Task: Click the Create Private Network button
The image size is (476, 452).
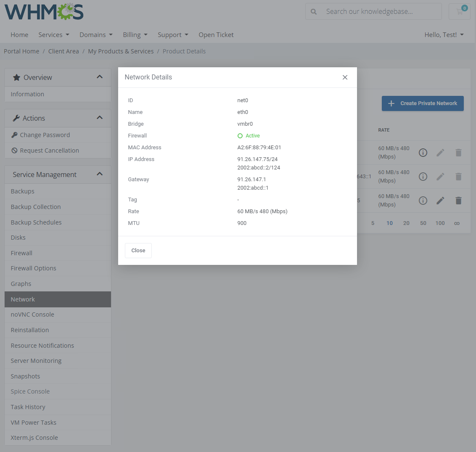Action: pos(422,103)
